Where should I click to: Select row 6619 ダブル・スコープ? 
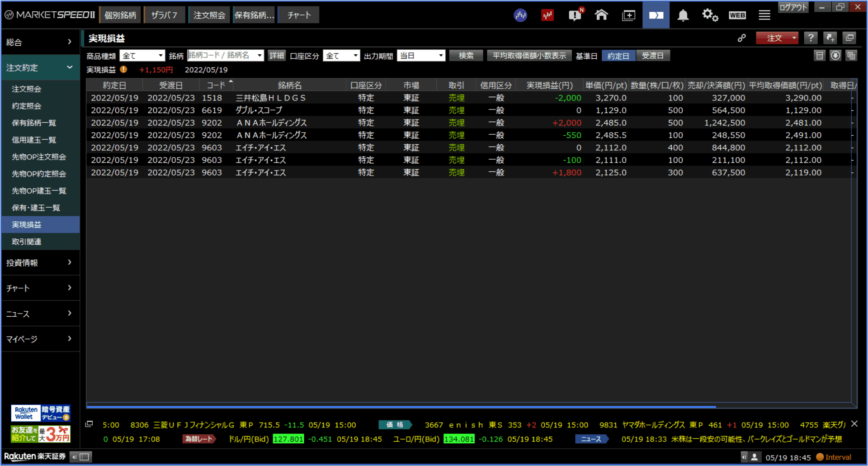pos(469,110)
